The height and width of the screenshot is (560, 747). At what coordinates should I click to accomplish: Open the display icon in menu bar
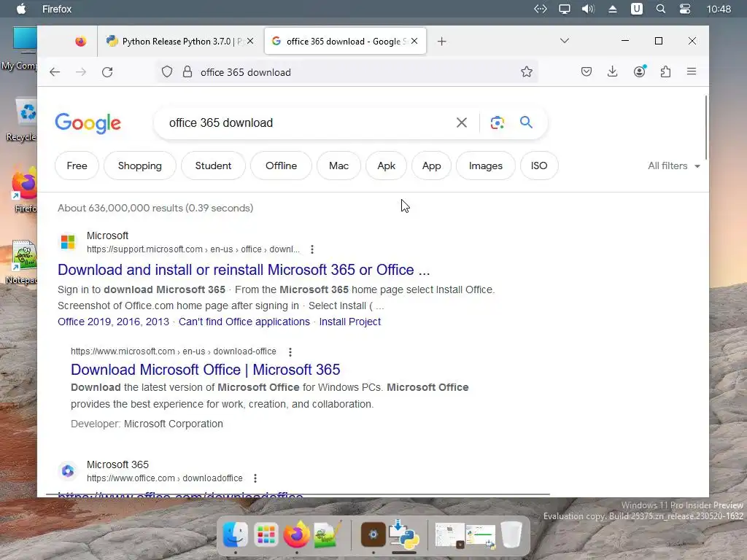click(565, 9)
